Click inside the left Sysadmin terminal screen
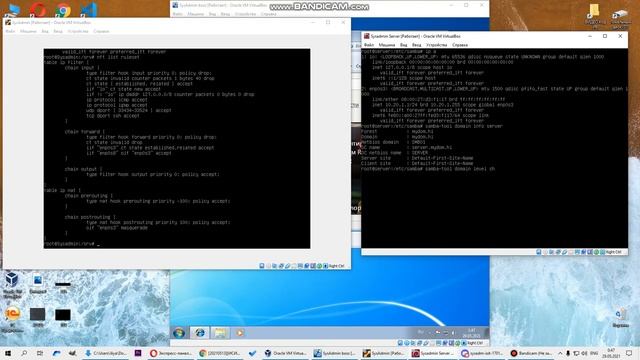640x360 pixels. (x=177, y=149)
